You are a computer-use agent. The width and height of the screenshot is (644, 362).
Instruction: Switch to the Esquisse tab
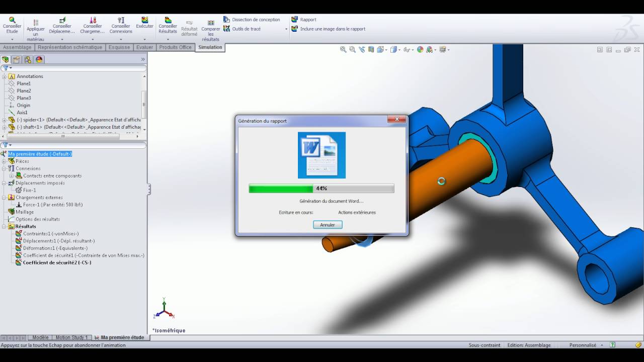tap(119, 47)
